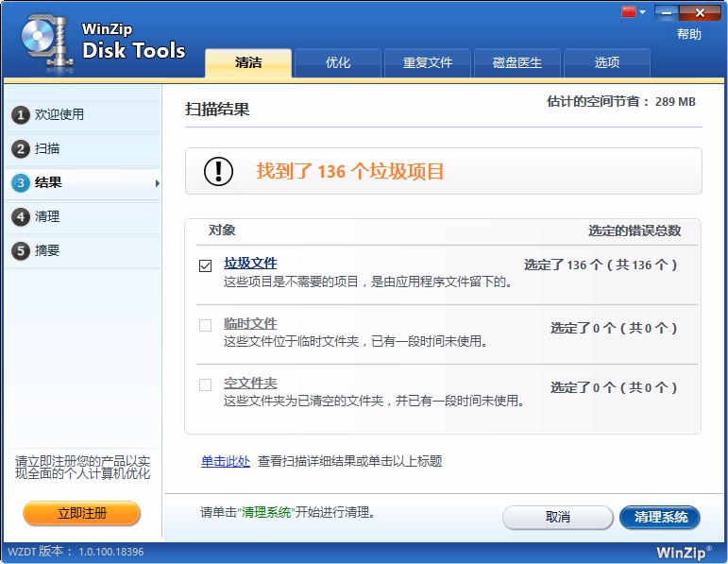Click the 清理系统 button
728x564 pixels.
coord(660,517)
